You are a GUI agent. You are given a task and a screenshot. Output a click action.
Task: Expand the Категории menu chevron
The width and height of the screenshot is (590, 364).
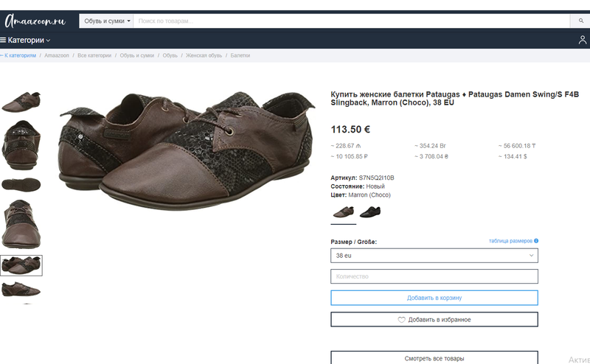(49, 41)
